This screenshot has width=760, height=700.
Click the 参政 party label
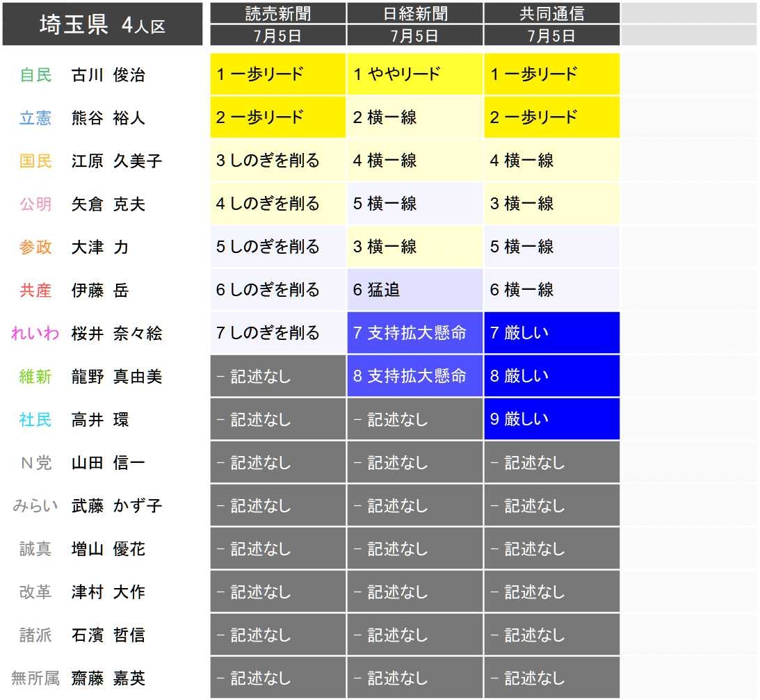(35, 247)
